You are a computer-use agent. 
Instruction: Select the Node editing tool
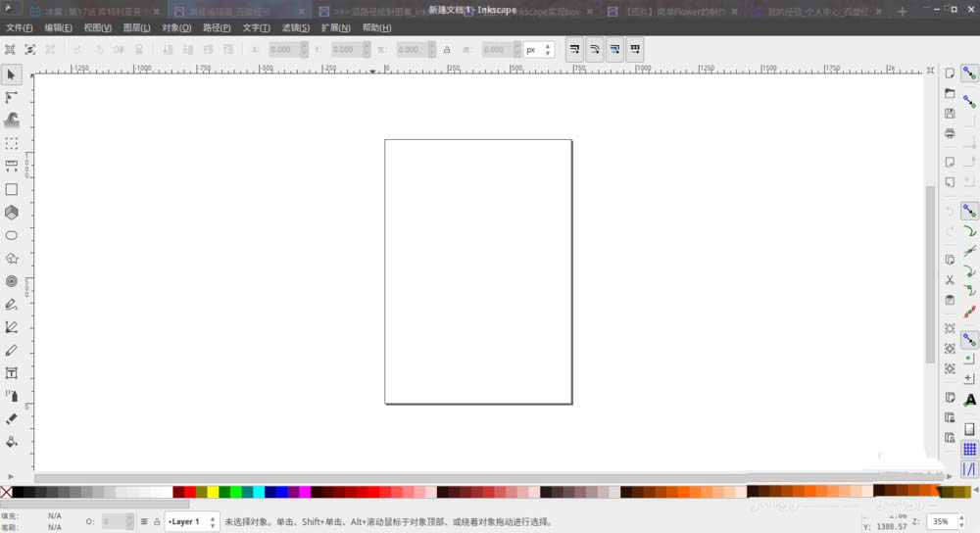coord(12,97)
